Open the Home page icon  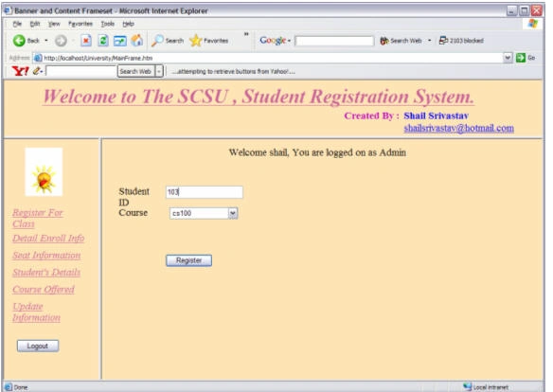(x=137, y=41)
